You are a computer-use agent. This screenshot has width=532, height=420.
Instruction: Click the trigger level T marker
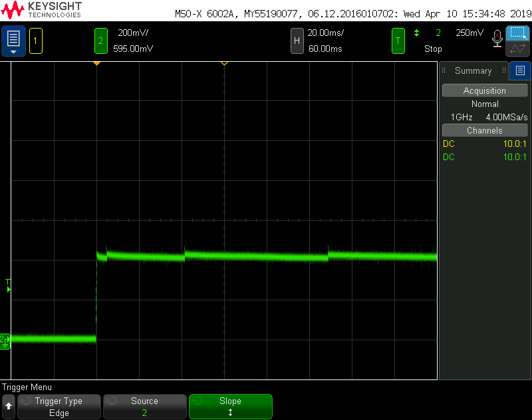pos(8,286)
